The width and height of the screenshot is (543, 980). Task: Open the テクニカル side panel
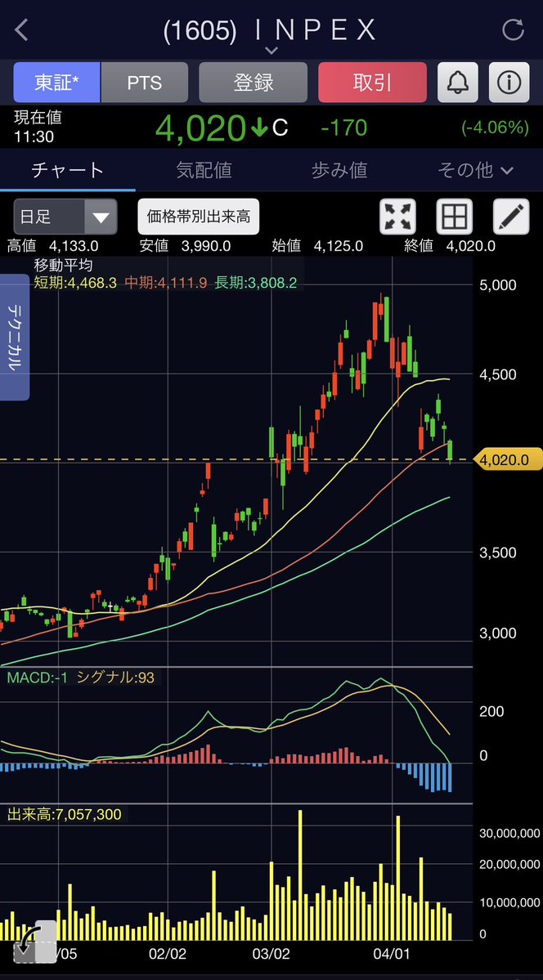(x=15, y=337)
